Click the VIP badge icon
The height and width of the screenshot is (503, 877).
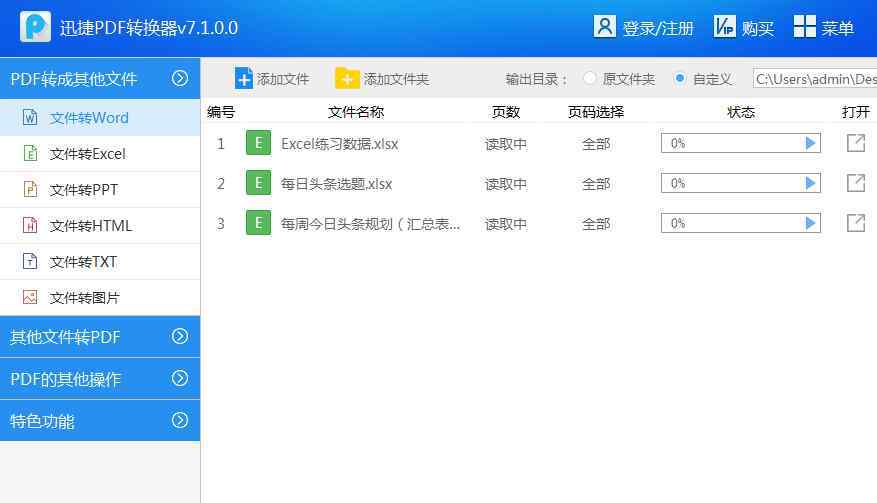[x=724, y=26]
